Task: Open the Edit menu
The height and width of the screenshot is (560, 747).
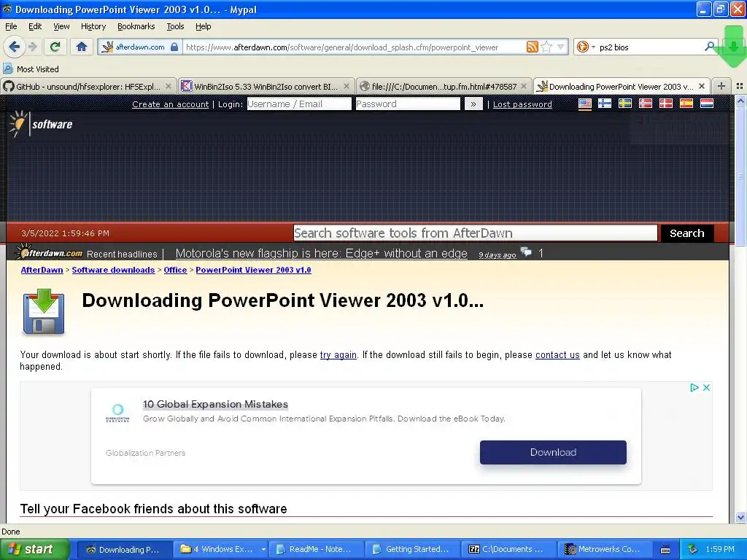Action: [35, 26]
